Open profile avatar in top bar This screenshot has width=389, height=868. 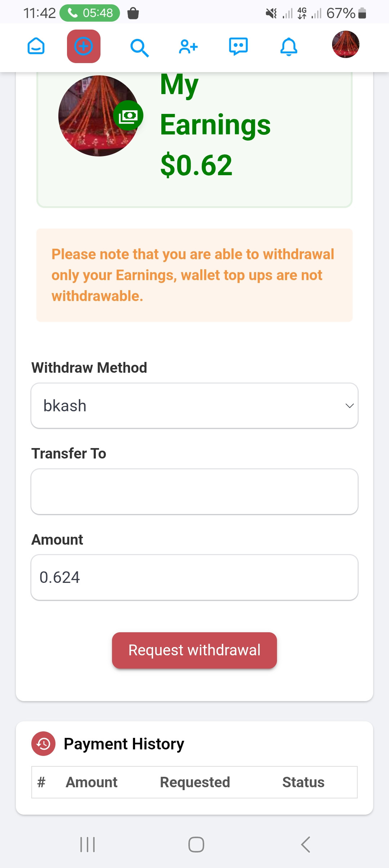coord(346,44)
